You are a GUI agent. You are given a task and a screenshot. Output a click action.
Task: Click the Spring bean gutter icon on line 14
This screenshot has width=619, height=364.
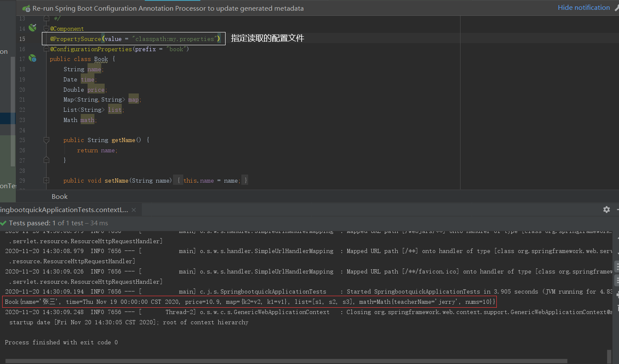[32, 28]
